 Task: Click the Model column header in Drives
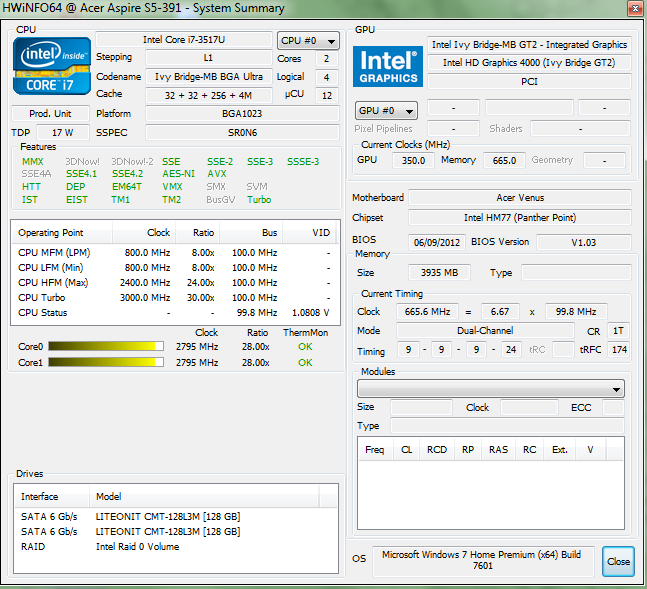pos(204,497)
